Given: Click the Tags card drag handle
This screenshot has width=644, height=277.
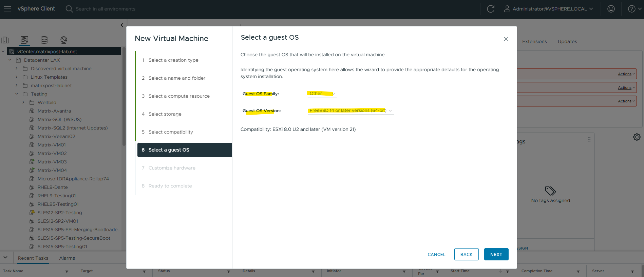Looking at the screenshot, I should click(x=589, y=139).
